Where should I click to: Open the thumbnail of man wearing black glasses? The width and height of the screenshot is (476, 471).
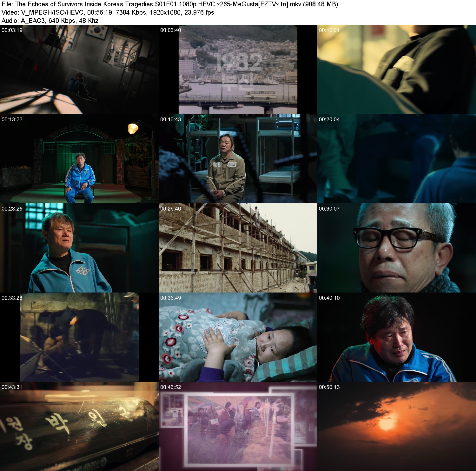tap(397, 248)
